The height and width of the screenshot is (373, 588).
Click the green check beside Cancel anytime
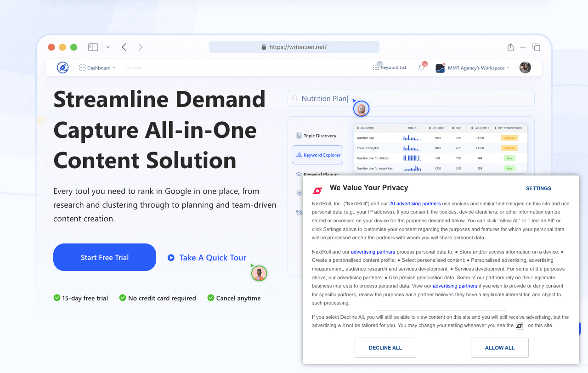(211, 298)
